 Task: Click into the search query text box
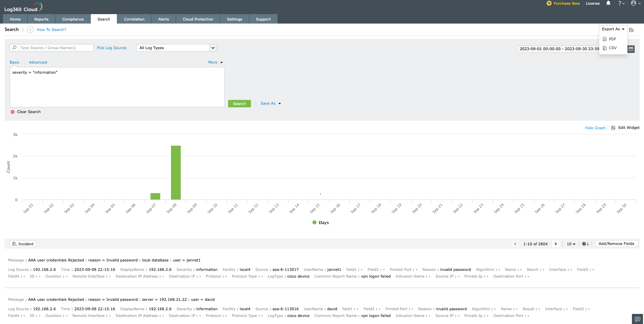117,87
